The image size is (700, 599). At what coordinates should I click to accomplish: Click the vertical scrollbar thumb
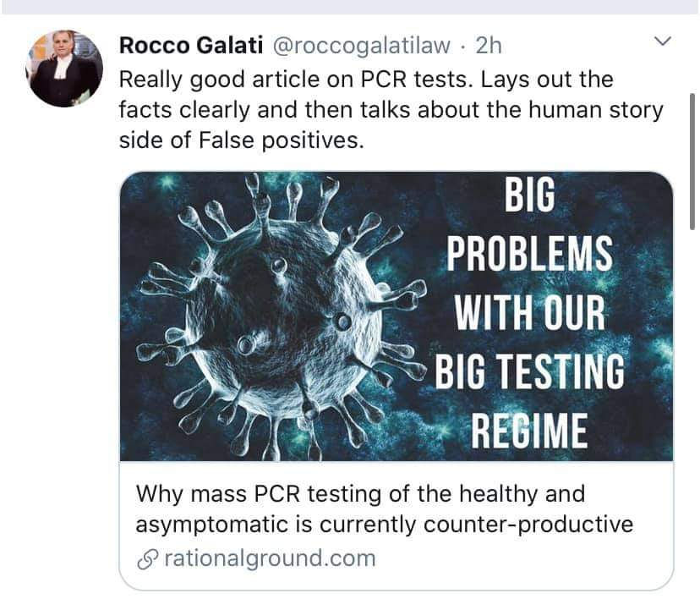coord(692,162)
